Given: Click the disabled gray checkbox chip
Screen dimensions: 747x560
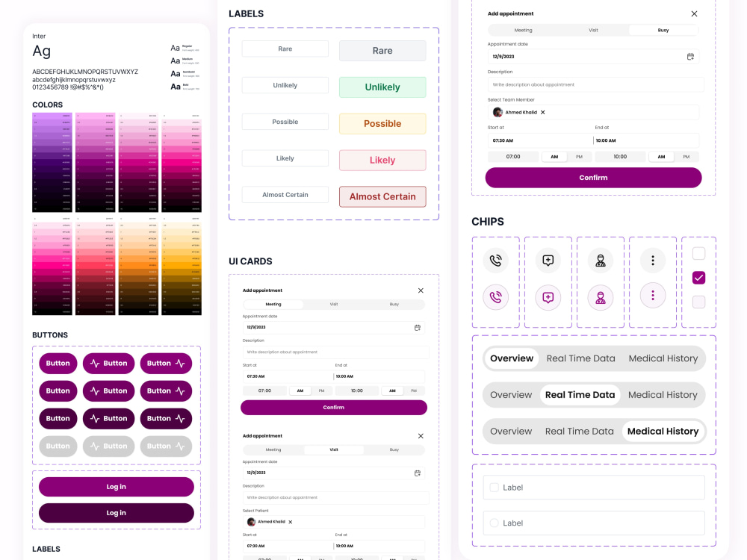Looking at the screenshot, I should coord(698,302).
